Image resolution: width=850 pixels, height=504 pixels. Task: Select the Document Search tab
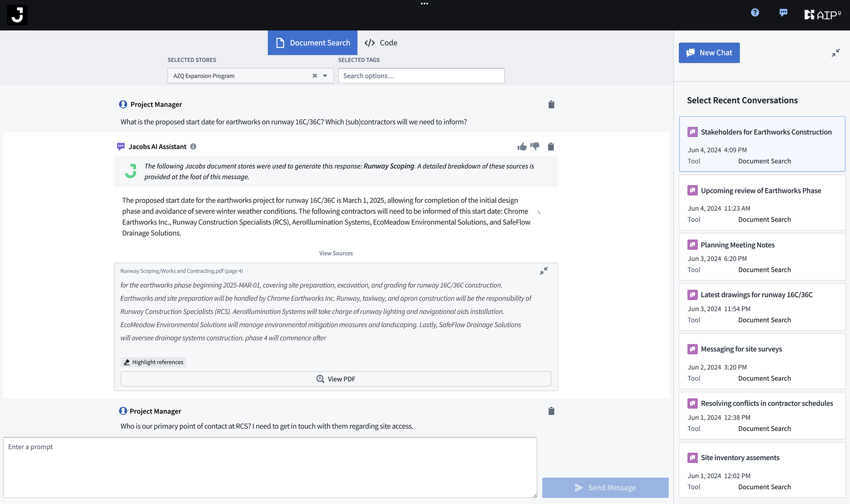coord(312,42)
